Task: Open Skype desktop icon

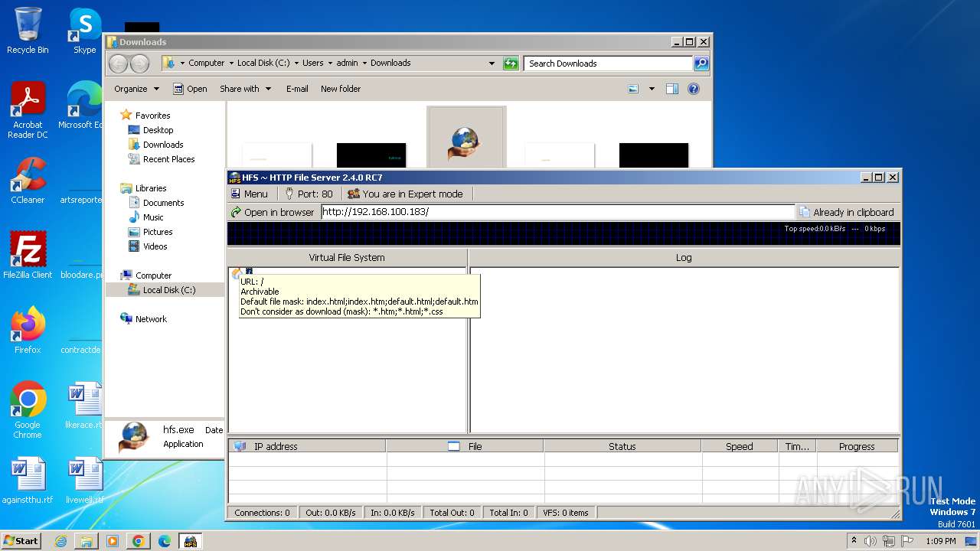Action: point(84,31)
